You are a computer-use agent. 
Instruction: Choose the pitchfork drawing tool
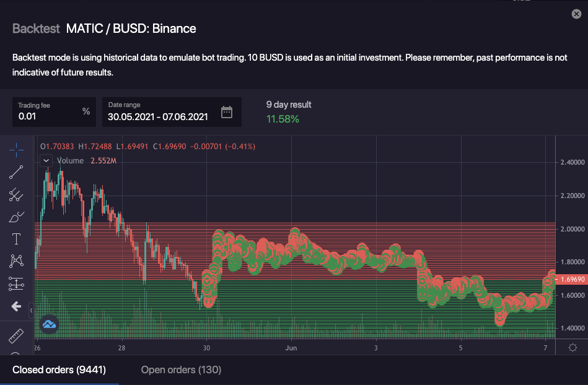point(16,194)
